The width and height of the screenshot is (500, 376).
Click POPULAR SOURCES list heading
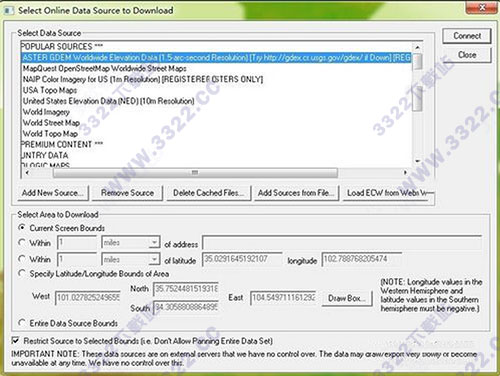62,46
